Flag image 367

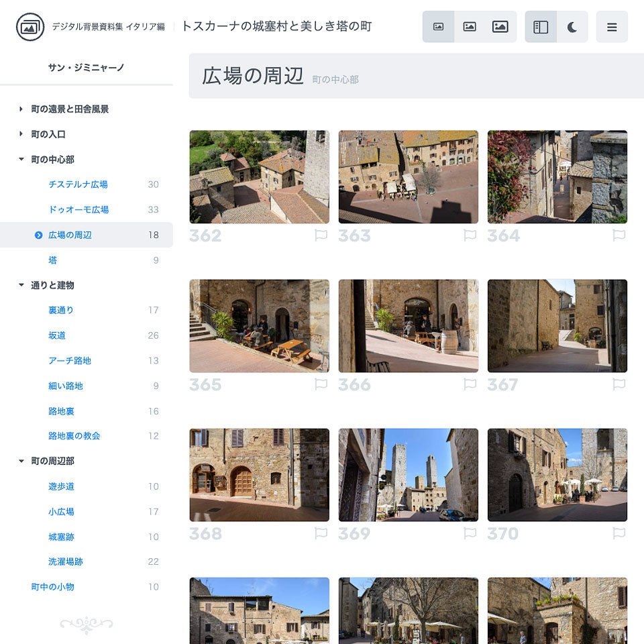[619, 384]
